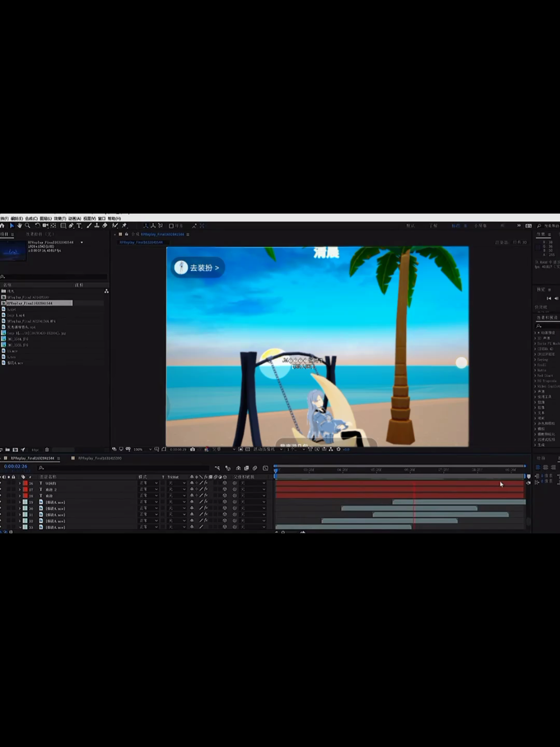560x747 pixels.
Task: Click the 去装扮 button in preview
Action: click(198, 268)
